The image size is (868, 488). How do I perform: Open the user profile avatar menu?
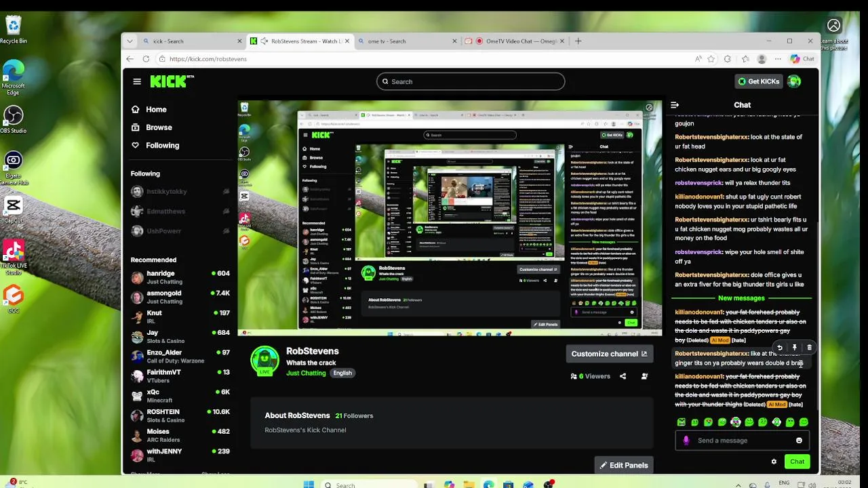[x=794, y=81]
